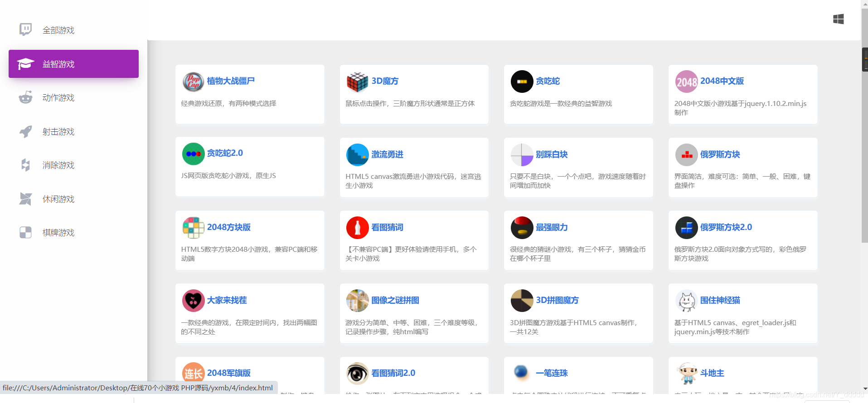The height and width of the screenshot is (403, 868).
Task: Open the 斗地主 character icon
Action: point(687,374)
